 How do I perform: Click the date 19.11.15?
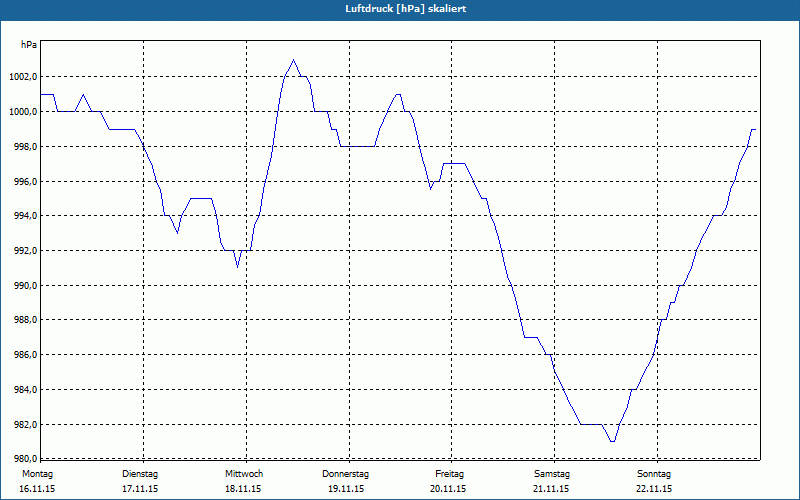(346, 489)
